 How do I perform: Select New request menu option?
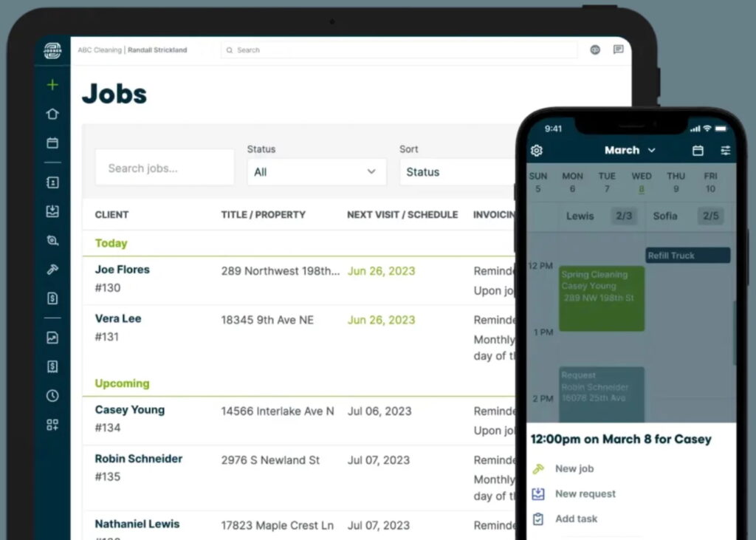585,493
